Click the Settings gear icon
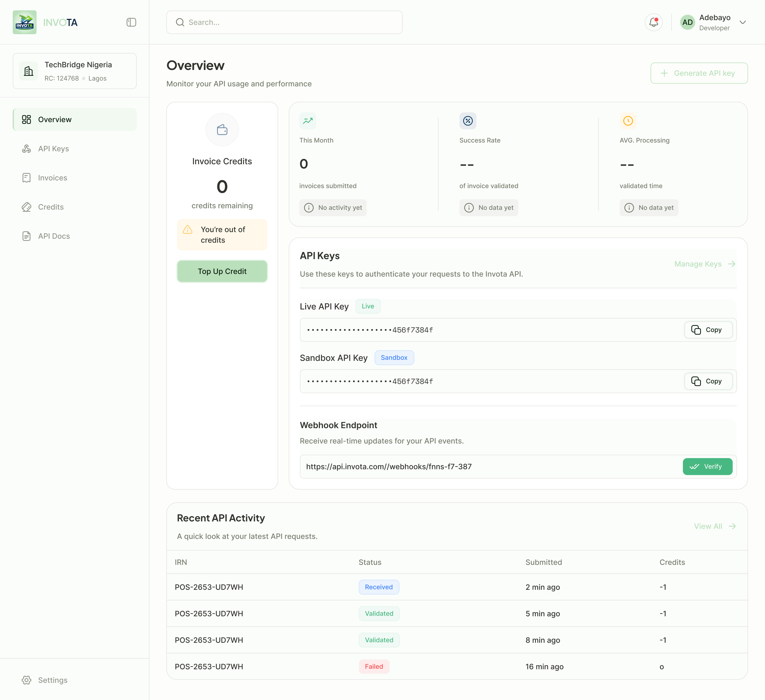 [x=26, y=680]
